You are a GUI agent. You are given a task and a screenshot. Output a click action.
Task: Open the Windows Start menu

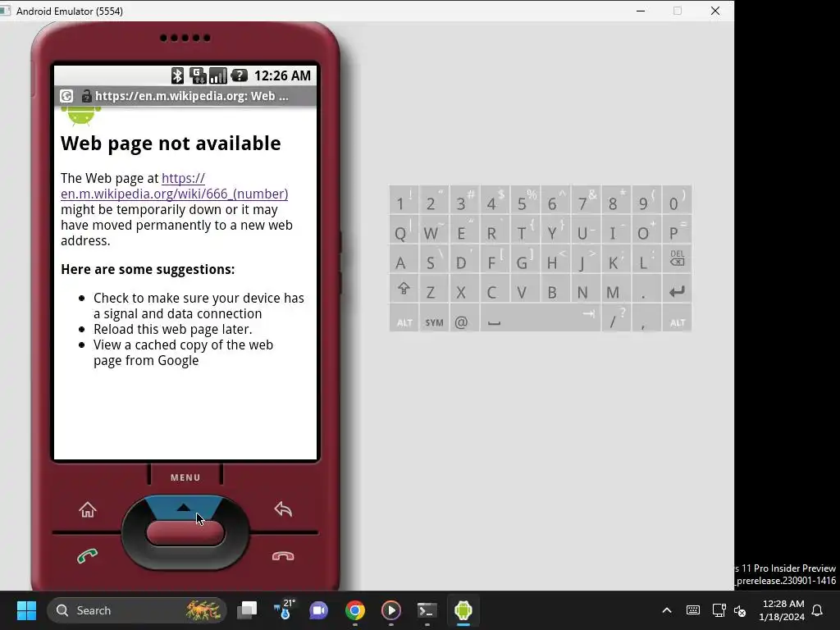[26, 610]
